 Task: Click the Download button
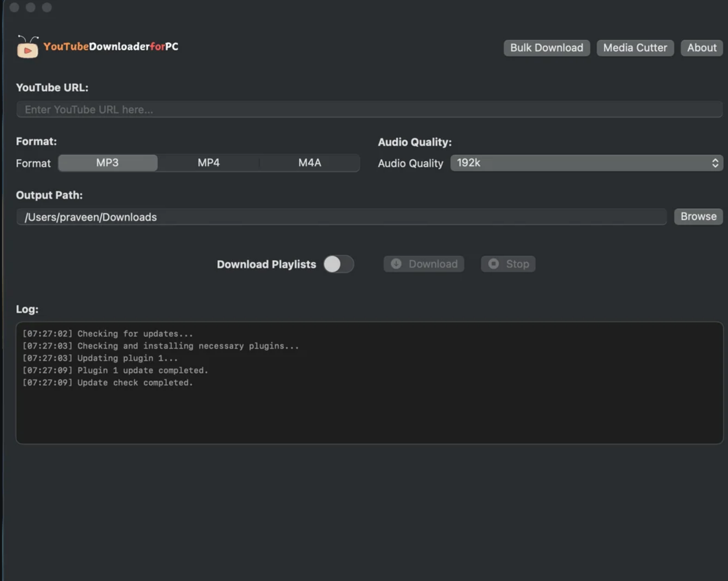tap(424, 264)
